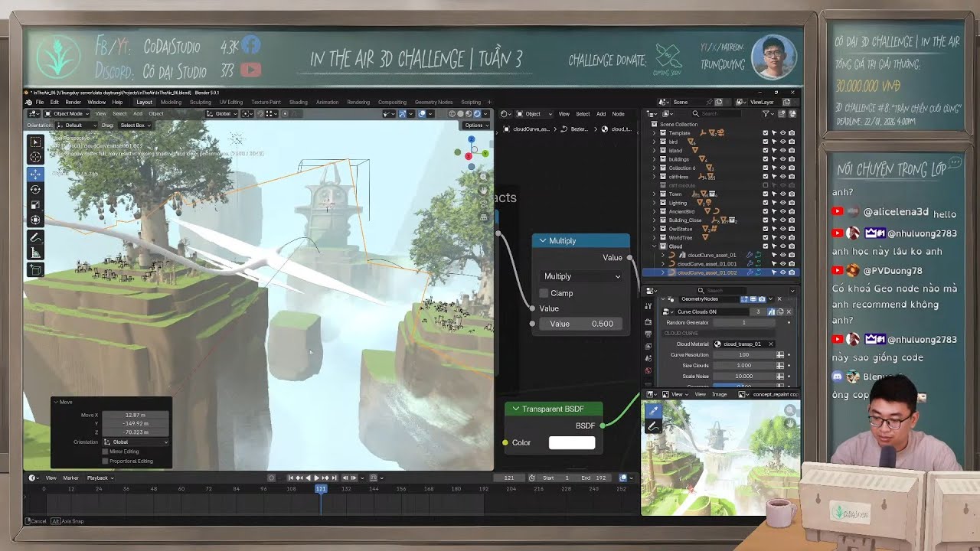Screen dimensions: 980x551
Task: Select the eyedropper sample tool in image editor
Action: (x=653, y=412)
